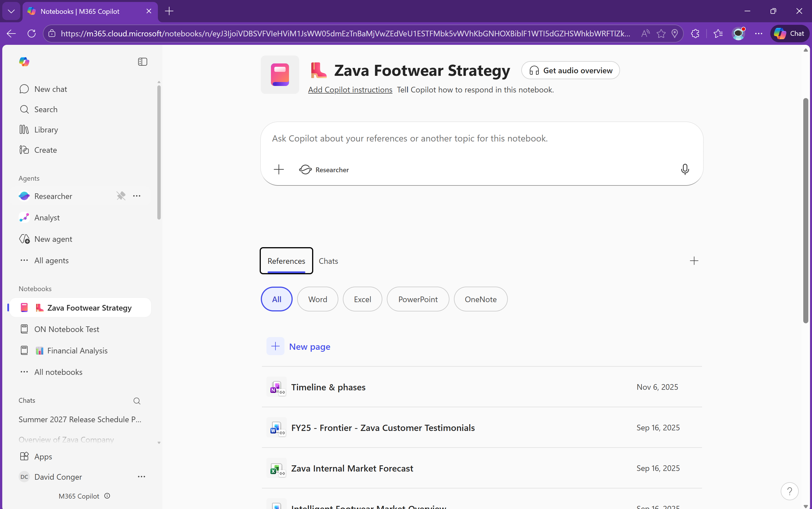Refresh the browser page

pos(32,33)
